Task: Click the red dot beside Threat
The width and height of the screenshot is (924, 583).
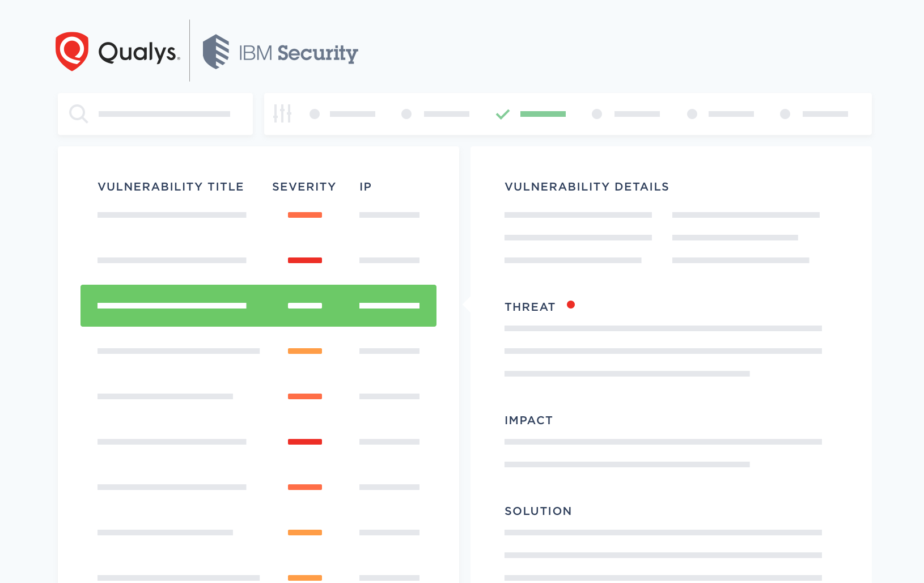Action: click(x=571, y=305)
